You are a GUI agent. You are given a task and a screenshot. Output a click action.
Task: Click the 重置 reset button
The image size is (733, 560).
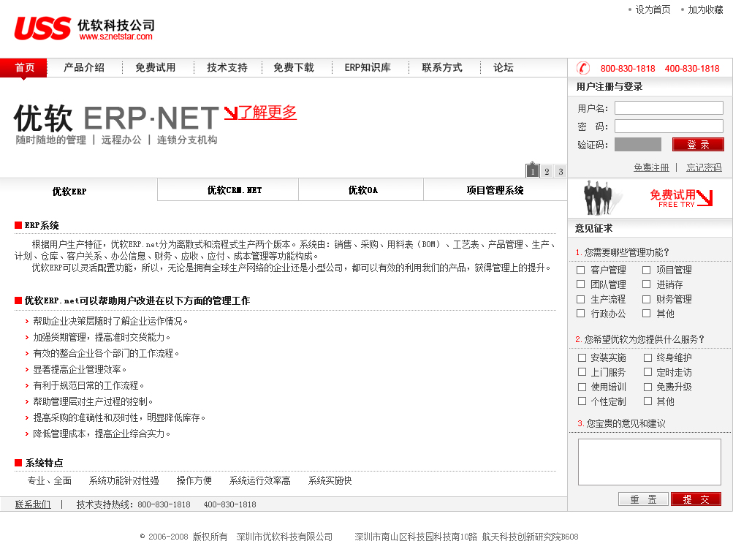tap(643, 499)
